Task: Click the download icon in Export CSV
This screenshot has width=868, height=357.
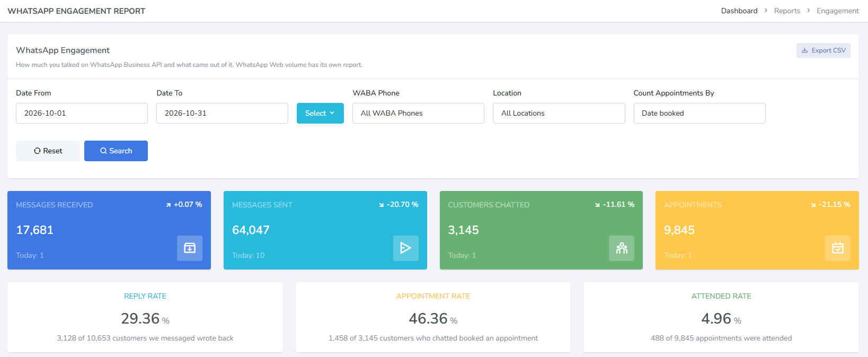Action: tap(804, 50)
